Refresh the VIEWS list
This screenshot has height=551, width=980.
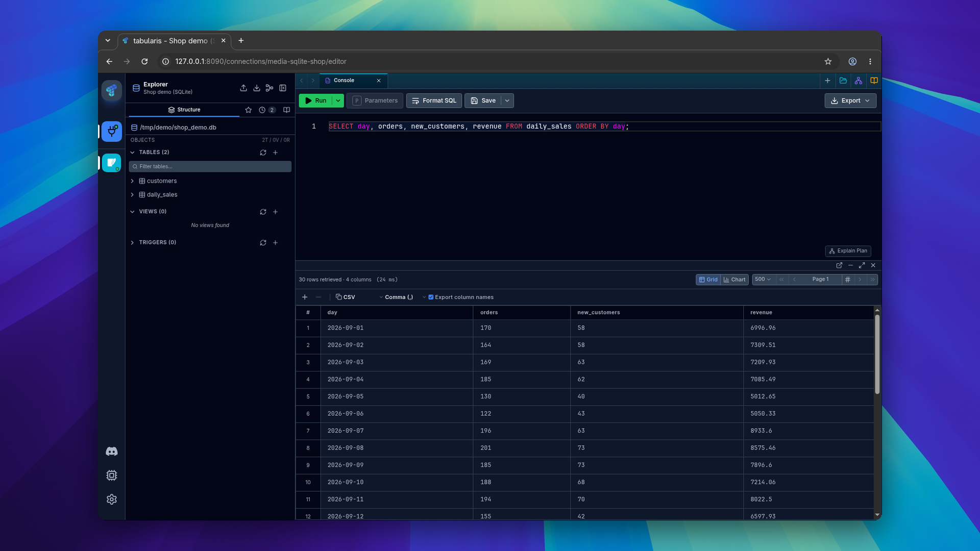(x=263, y=212)
